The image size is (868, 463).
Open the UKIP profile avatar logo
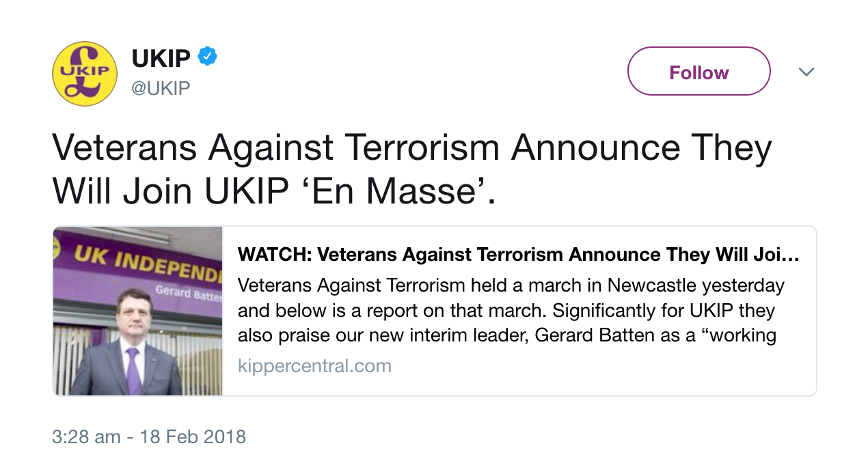(x=85, y=74)
